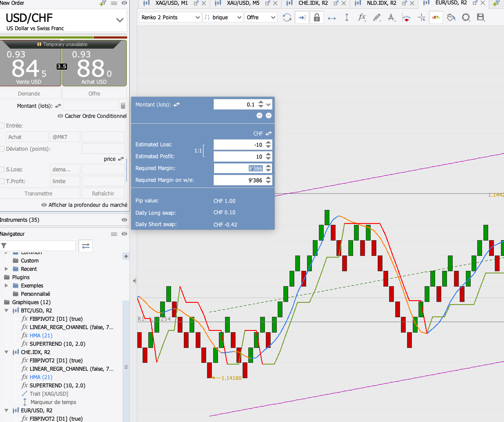Click the crosshair cursor tool
The image size is (504, 422).
(x=422, y=18)
